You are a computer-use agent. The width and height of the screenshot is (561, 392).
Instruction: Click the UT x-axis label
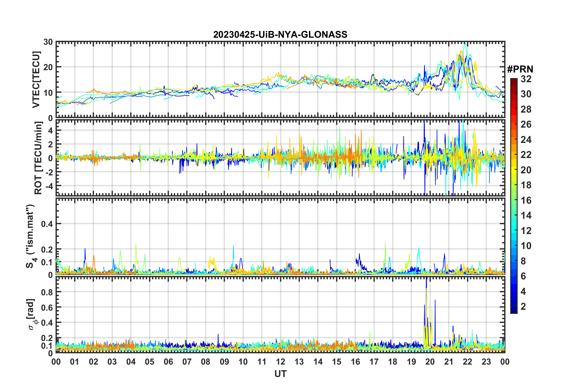(280, 374)
